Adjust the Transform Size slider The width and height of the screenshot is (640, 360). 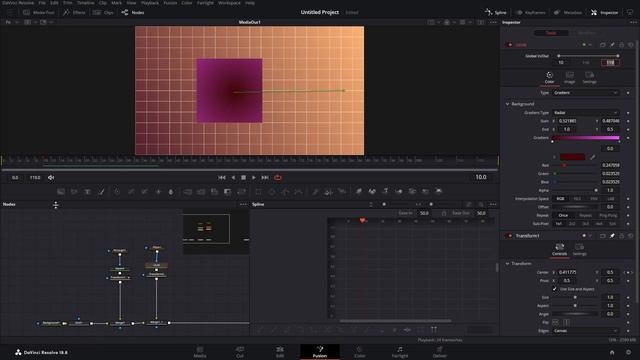tap(576, 297)
